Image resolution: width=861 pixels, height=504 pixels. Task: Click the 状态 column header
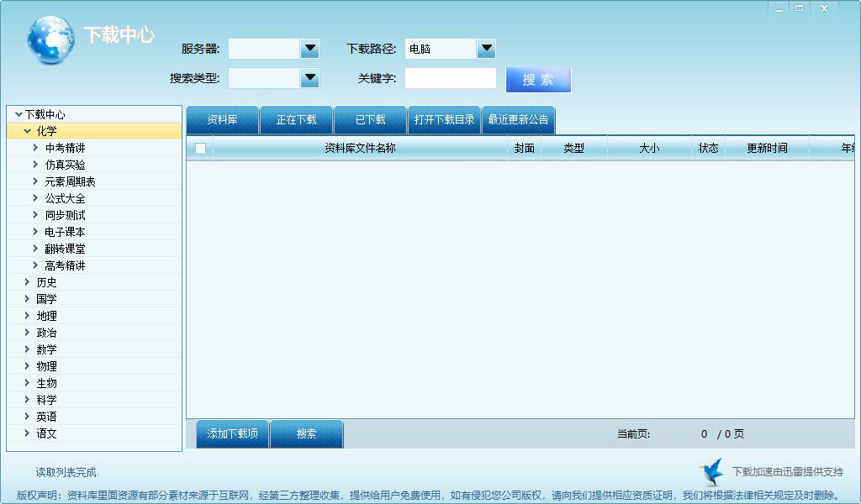pos(708,148)
